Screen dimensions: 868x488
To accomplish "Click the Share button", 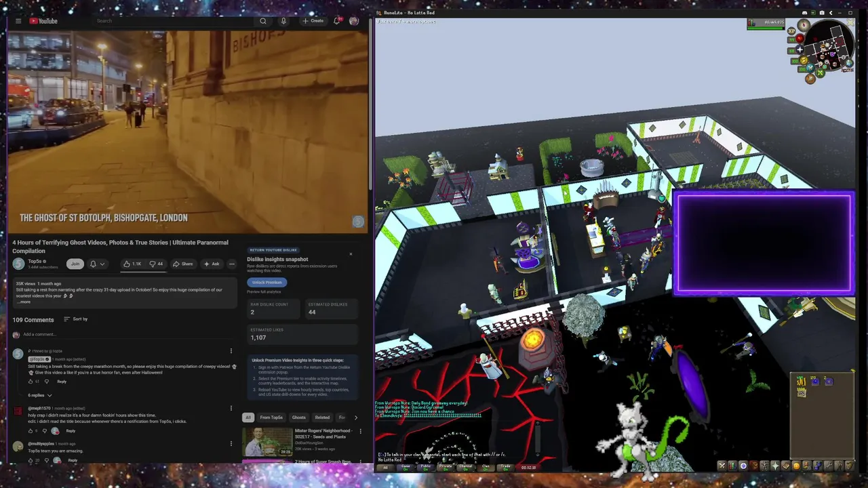I will click(x=184, y=264).
